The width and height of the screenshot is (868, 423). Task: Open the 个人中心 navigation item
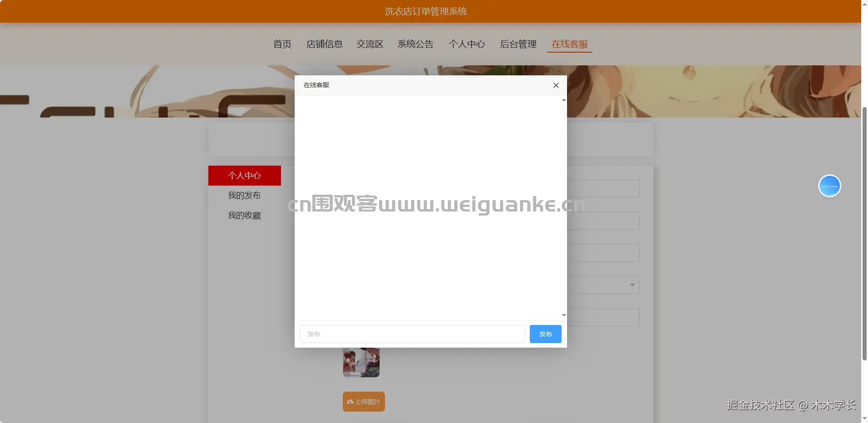click(467, 44)
